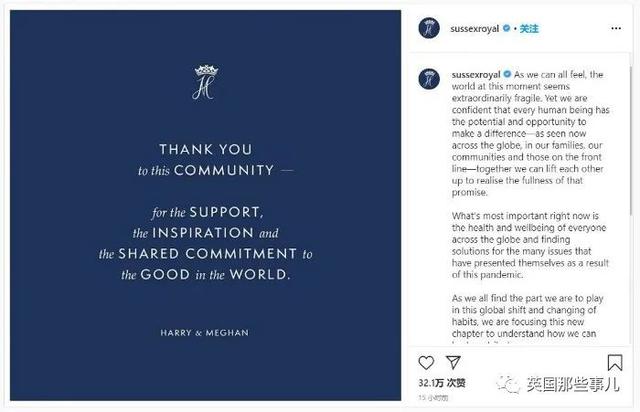Click the navy Thank You post image
Image resolution: width=640 pixels, height=412 pixels.
pyautogui.click(x=205, y=205)
